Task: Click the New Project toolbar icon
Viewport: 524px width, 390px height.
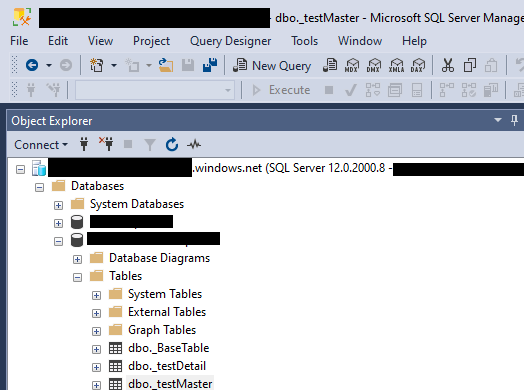Action: [x=97, y=65]
